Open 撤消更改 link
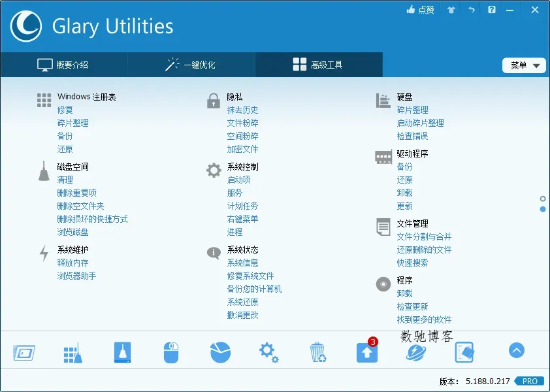550x392 pixels. [242, 315]
